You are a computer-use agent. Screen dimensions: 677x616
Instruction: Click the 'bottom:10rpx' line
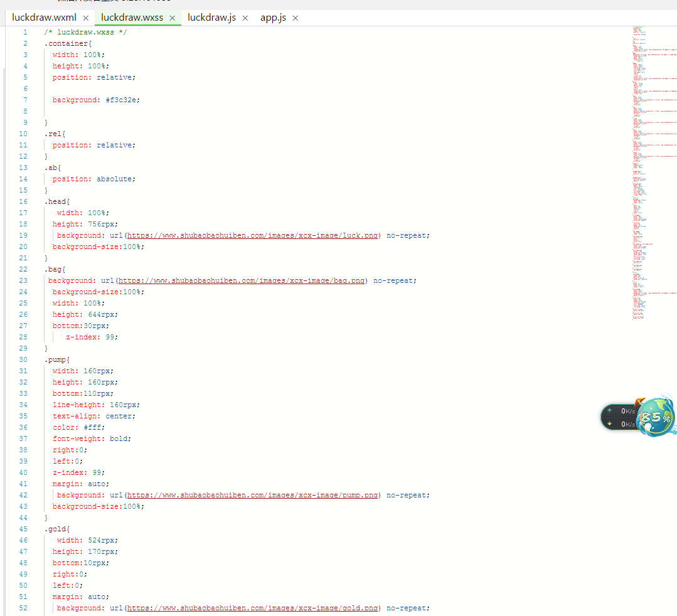tap(81, 563)
